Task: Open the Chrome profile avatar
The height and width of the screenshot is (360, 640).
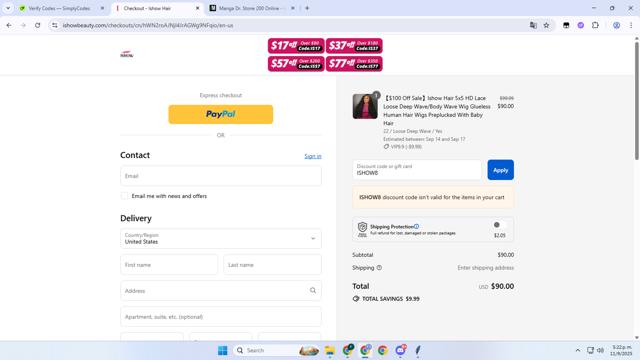Action: [x=616, y=25]
